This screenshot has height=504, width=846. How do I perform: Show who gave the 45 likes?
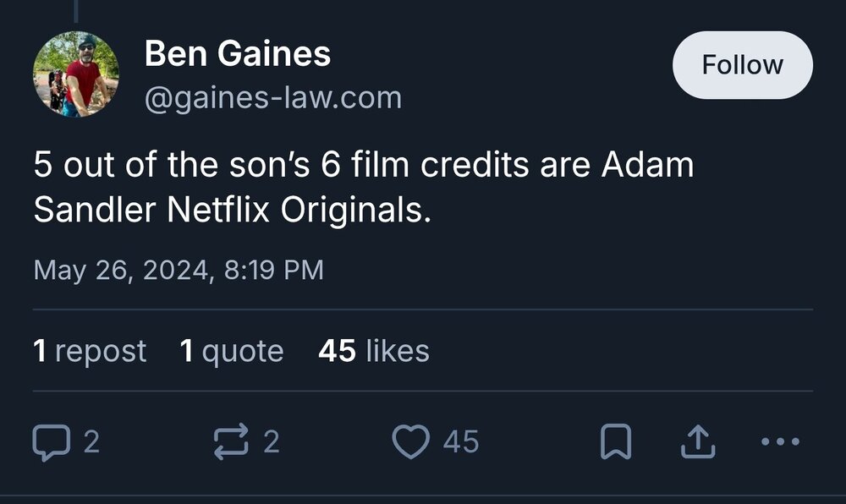(374, 351)
